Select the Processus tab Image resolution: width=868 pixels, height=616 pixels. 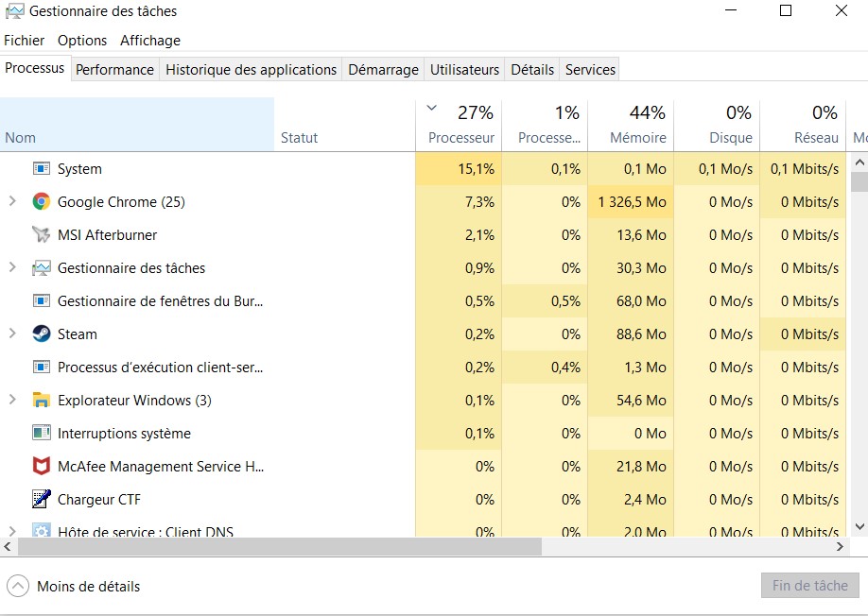pos(35,68)
